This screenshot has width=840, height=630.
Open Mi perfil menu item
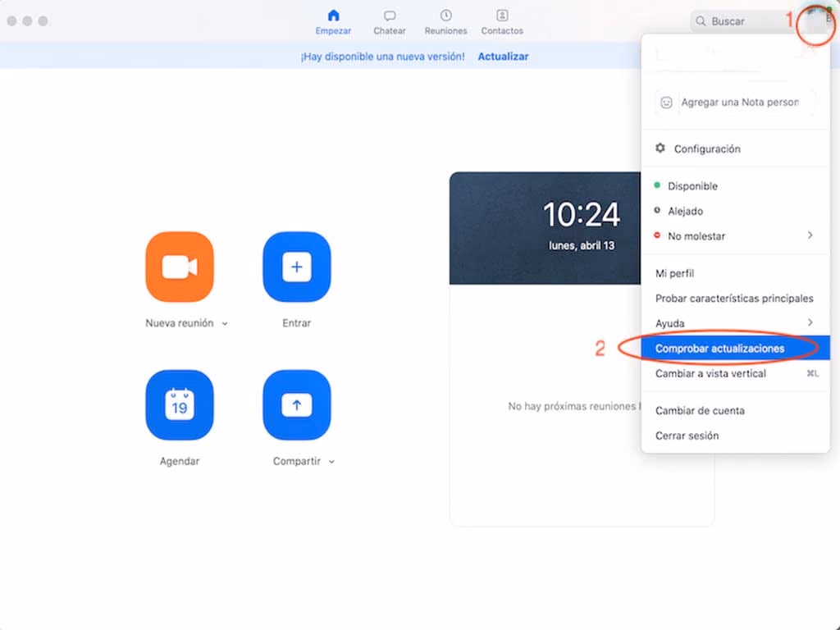pos(735,273)
